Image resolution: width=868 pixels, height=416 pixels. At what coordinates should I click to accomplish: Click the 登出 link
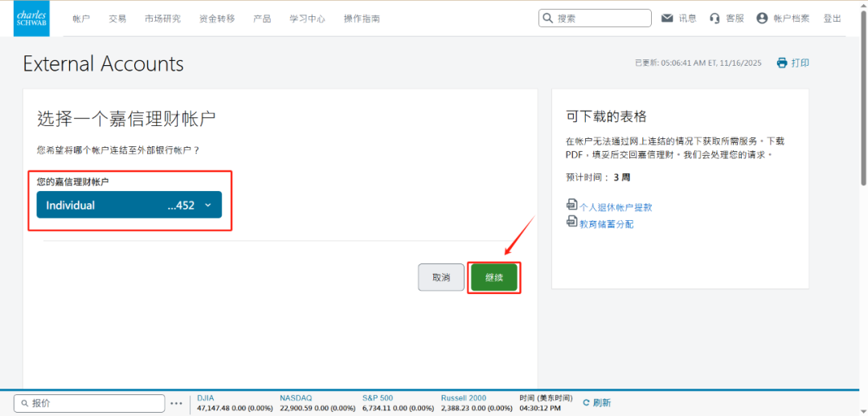tap(832, 18)
